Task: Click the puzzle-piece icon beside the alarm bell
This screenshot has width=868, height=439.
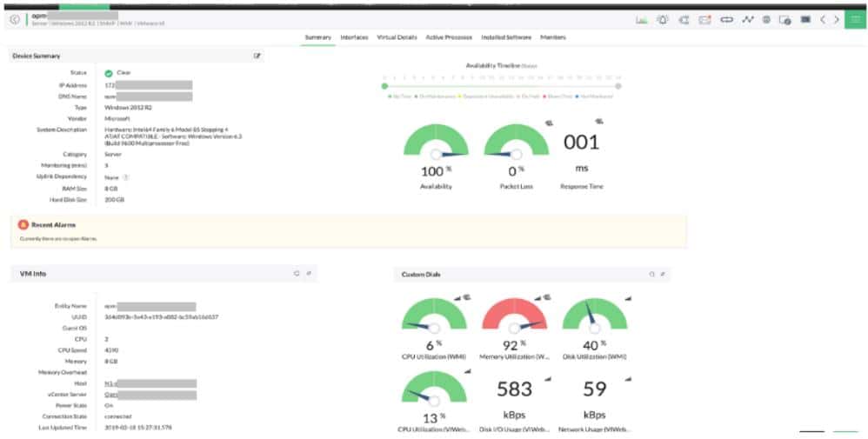Action: 684,19
